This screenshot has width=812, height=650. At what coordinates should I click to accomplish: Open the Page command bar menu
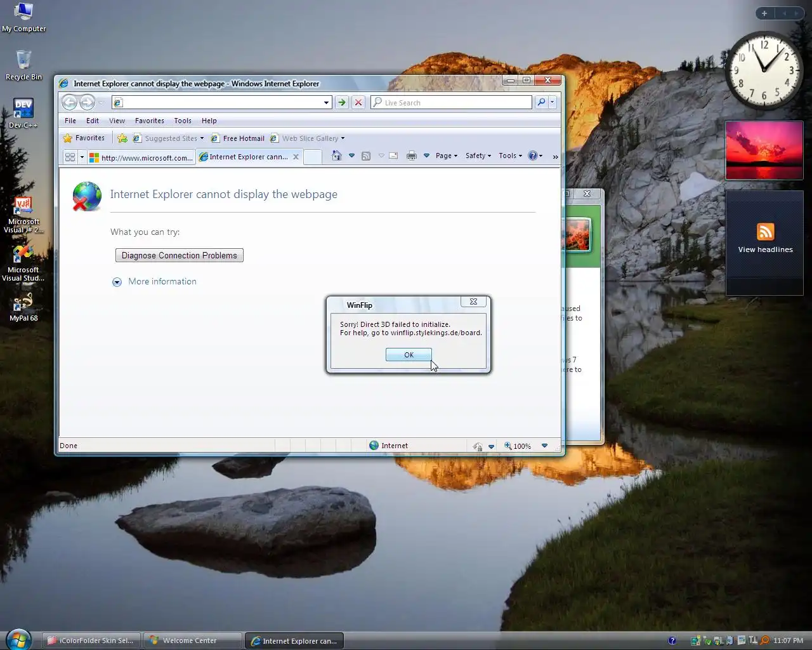pos(447,156)
